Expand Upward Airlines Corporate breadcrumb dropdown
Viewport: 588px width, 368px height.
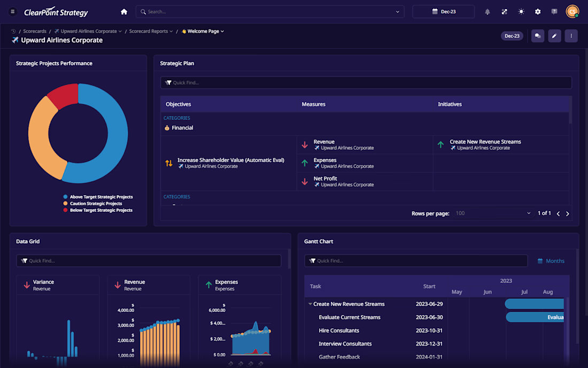click(x=120, y=32)
